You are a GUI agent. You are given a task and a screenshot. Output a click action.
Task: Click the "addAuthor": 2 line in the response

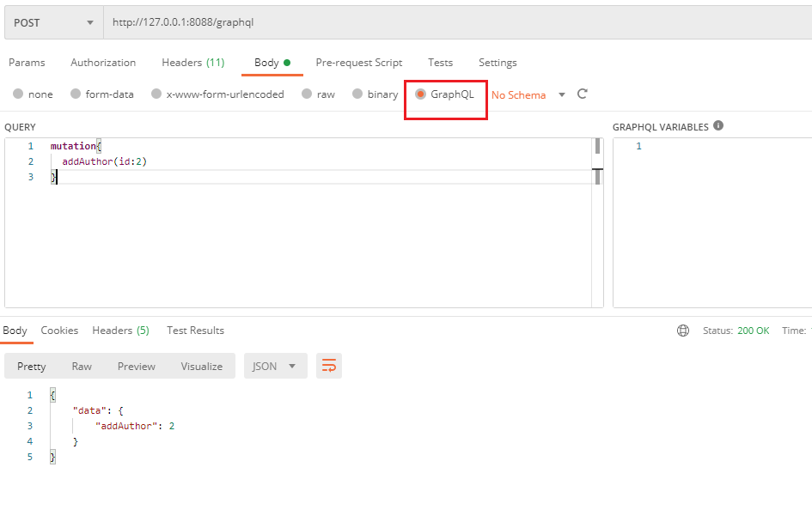tap(135, 426)
